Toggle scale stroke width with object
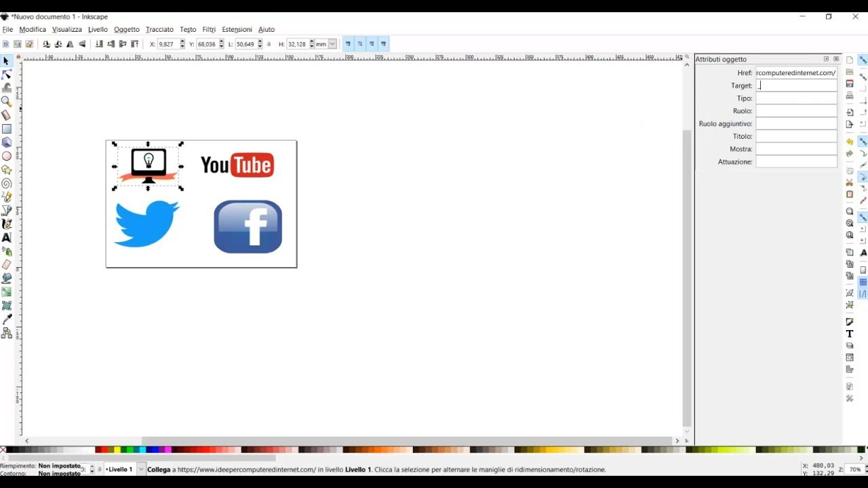Viewport: 868px width, 488px height. click(348, 44)
